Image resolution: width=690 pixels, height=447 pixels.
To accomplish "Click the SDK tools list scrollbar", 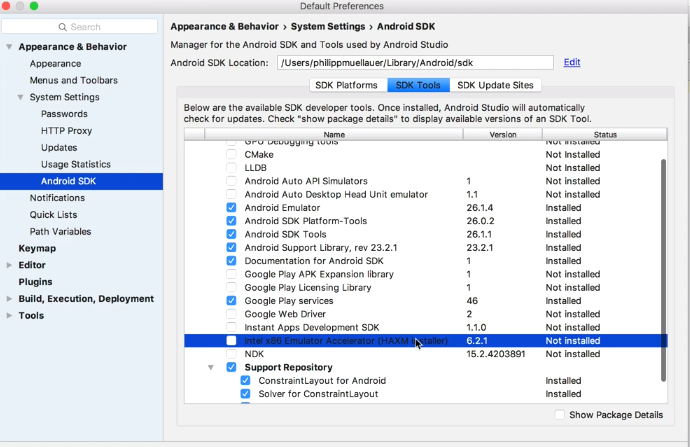I will coord(663,270).
